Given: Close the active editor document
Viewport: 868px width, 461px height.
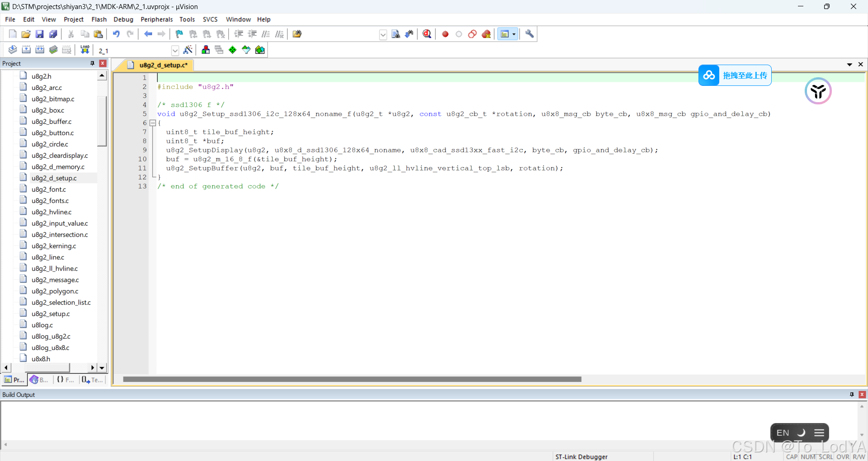Looking at the screenshot, I should click(861, 65).
